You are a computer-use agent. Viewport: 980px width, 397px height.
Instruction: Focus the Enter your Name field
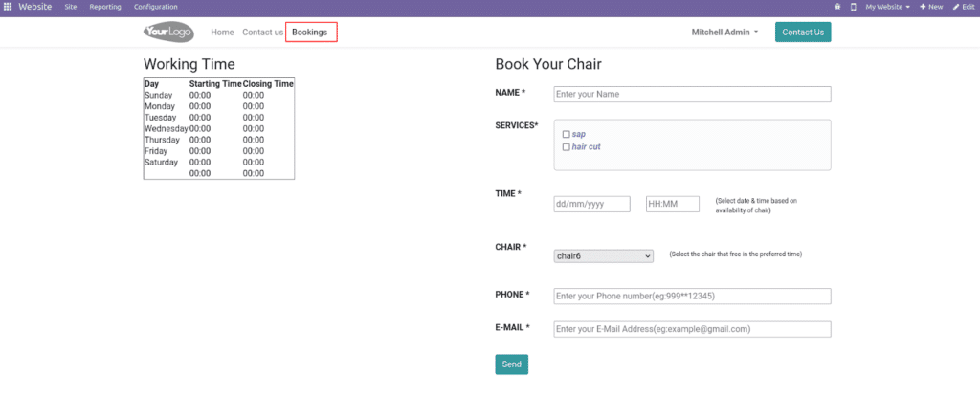tap(692, 94)
